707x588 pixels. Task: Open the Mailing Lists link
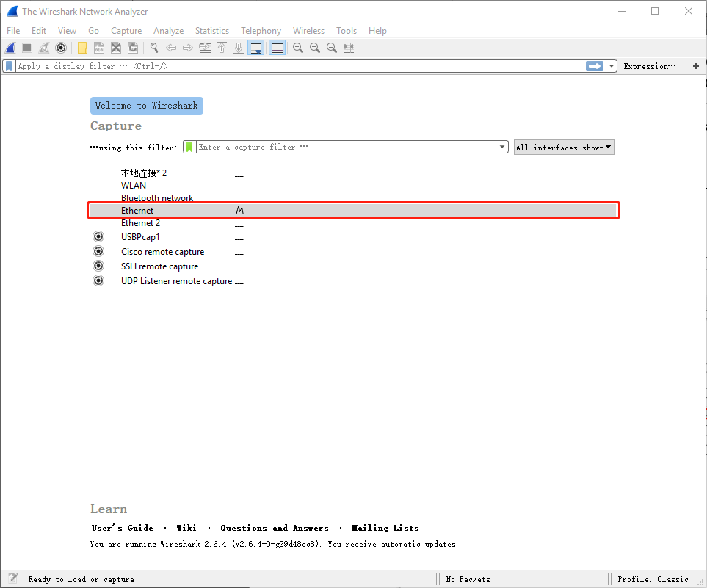click(x=385, y=528)
